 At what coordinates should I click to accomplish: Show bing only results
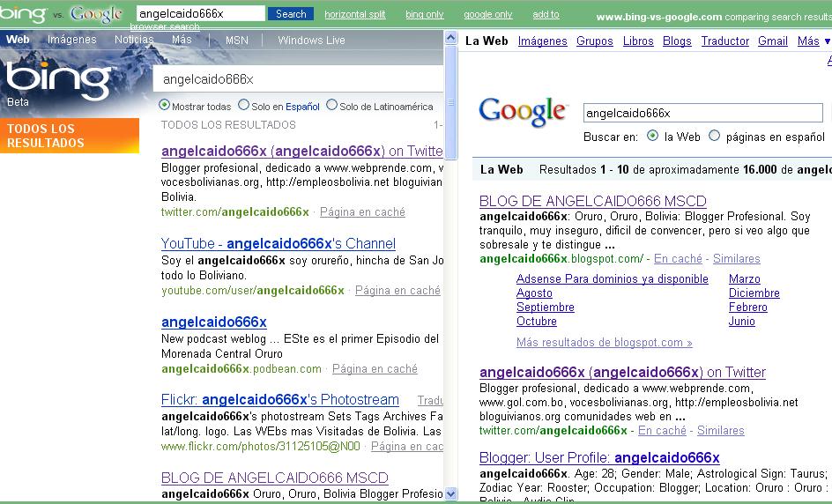(425, 14)
